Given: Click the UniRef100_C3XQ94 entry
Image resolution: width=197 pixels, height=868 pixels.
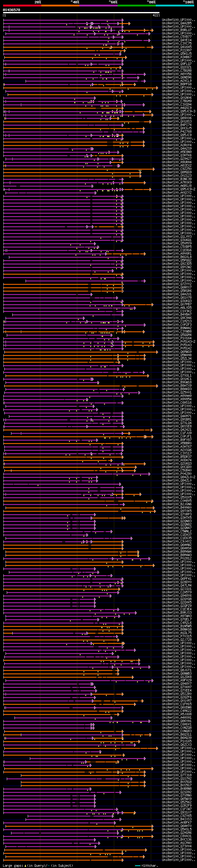Looking at the screenshot, I should 176,104.
